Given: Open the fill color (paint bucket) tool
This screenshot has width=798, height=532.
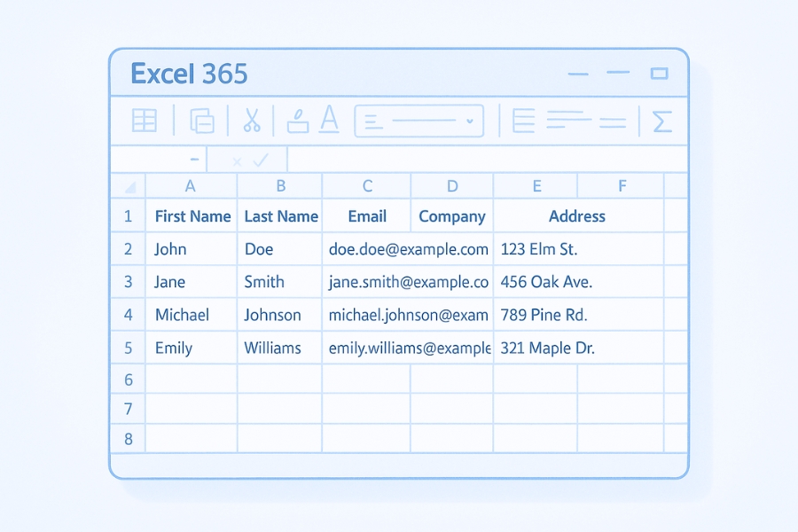Looking at the screenshot, I should (x=298, y=121).
